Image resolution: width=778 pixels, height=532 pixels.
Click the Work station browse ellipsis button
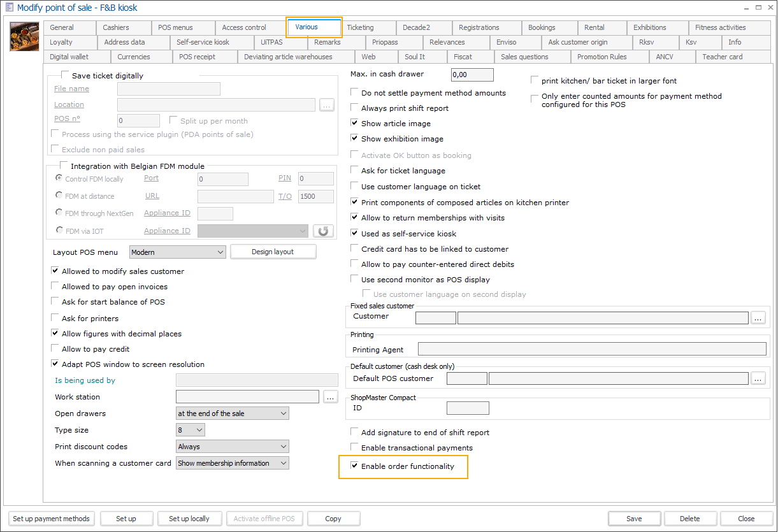tap(329, 397)
